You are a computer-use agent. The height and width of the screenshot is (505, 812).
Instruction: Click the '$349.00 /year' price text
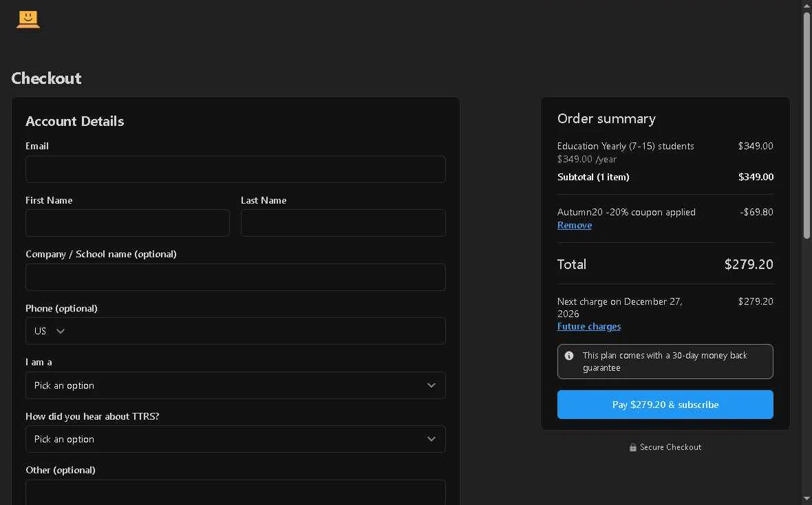click(587, 160)
